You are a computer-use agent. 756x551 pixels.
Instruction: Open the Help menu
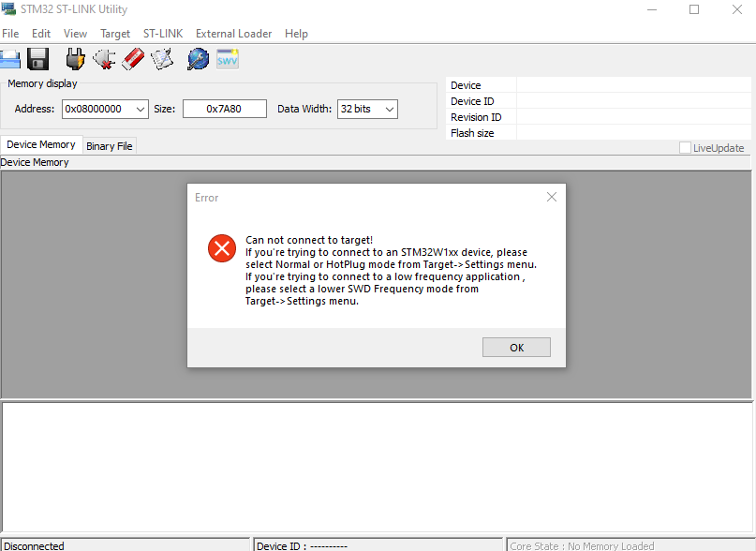coord(296,34)
